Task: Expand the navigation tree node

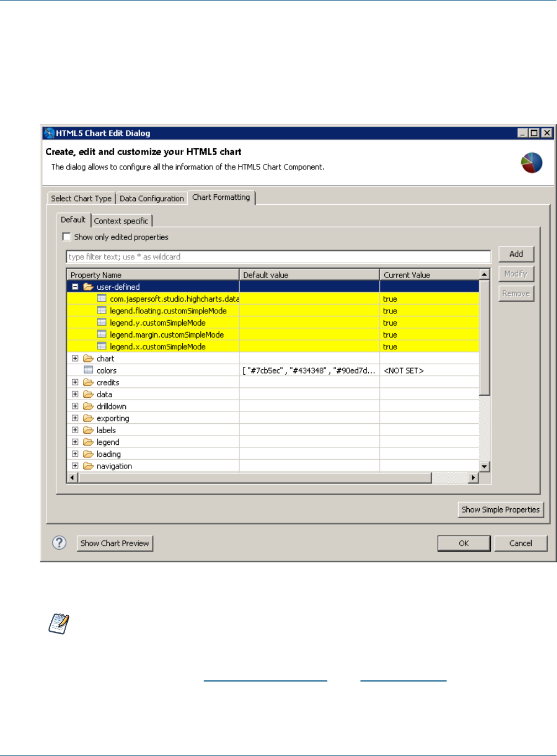Action: 75,466
